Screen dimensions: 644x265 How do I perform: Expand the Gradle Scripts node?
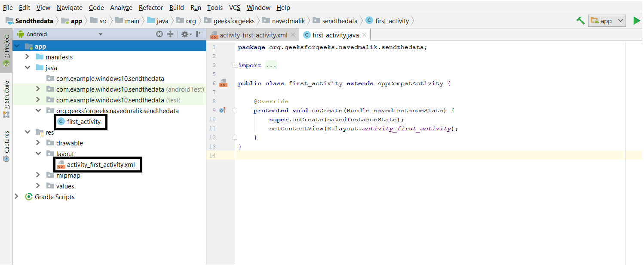pyautogui.click(x=17, y=197)
